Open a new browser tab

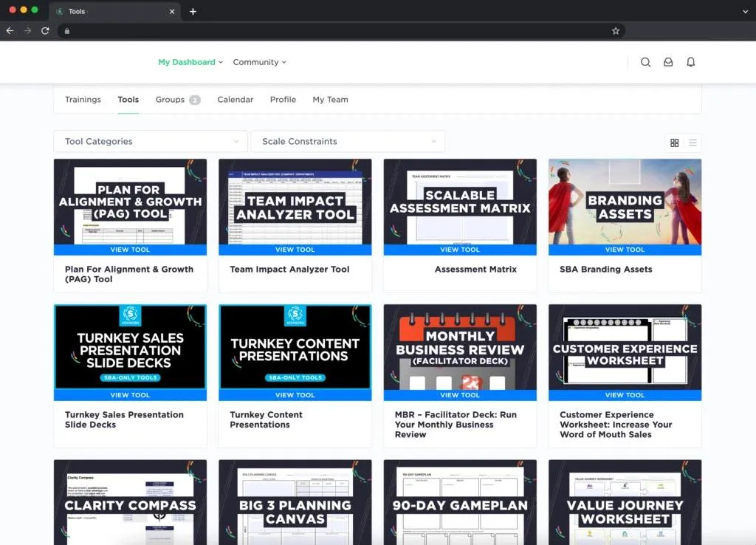click(x=193, y=11)
